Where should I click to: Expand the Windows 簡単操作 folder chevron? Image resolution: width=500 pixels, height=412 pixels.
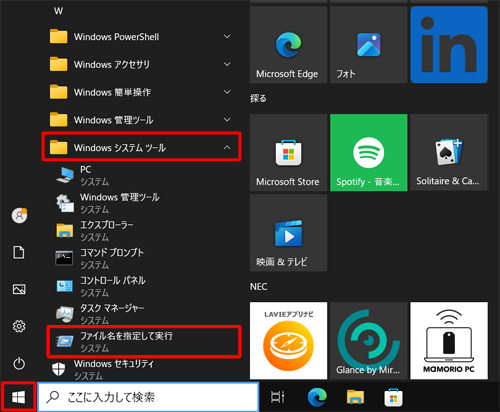[x=227, y=92]
